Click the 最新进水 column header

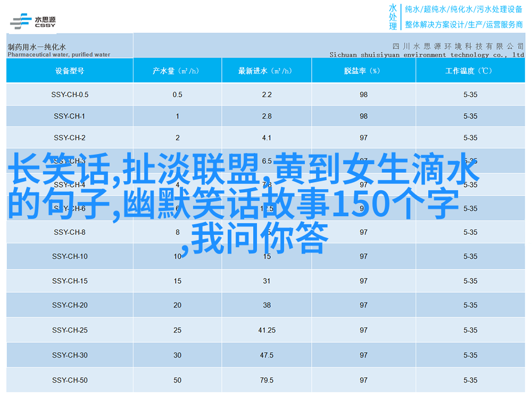click(x=267, y=71)
